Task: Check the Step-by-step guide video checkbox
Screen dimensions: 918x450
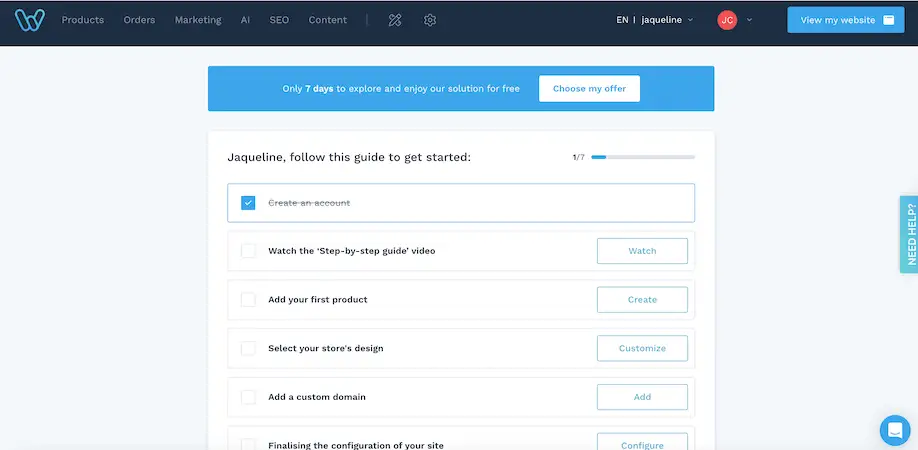Action: (248, 251)
